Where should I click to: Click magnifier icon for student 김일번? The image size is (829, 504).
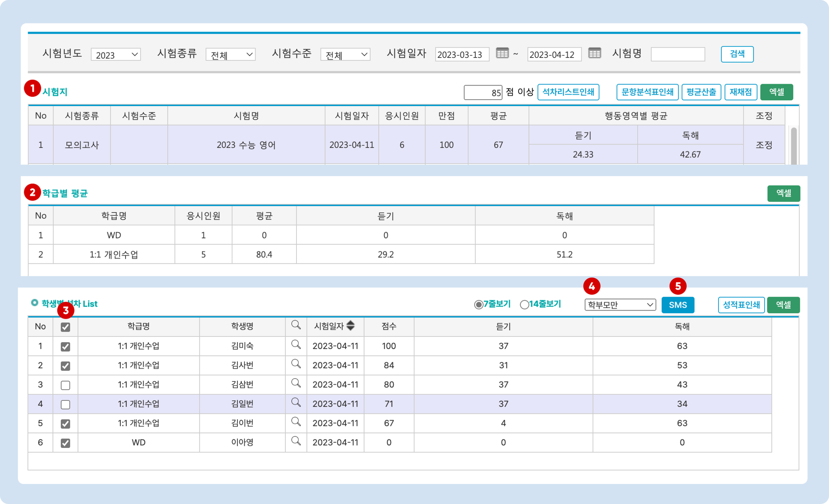tap(296, 402)
